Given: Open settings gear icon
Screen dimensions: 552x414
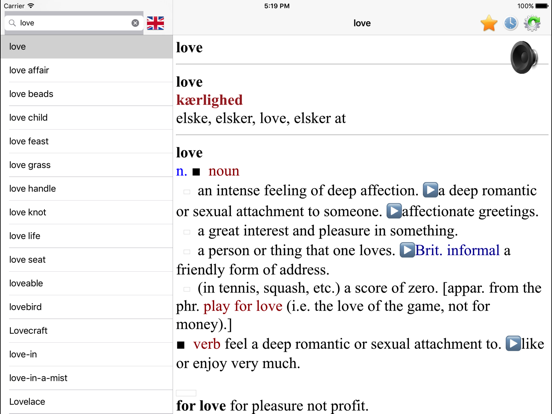Looking at the screenshot, I should pyautogui.click(x=532, y=23).
